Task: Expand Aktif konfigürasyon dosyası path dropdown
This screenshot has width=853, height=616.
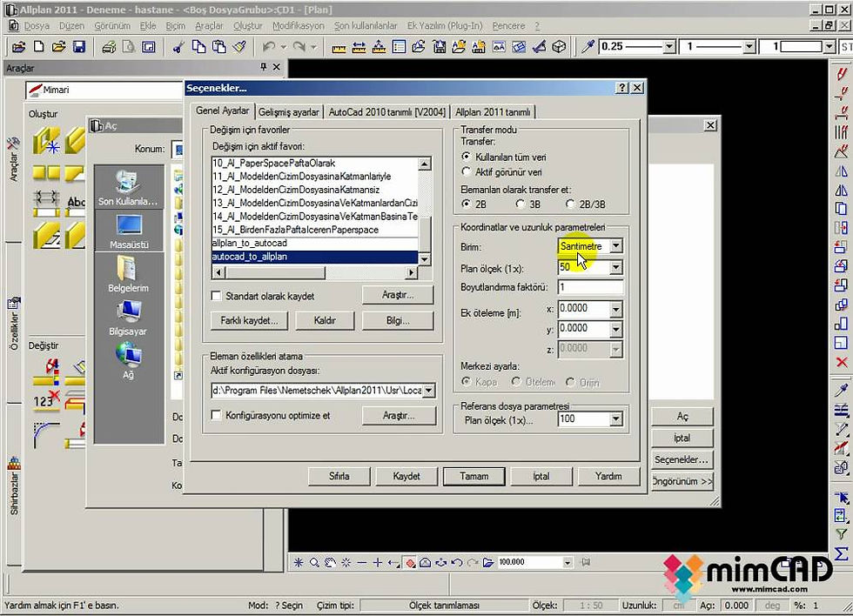Action: [x=428, y=391]
